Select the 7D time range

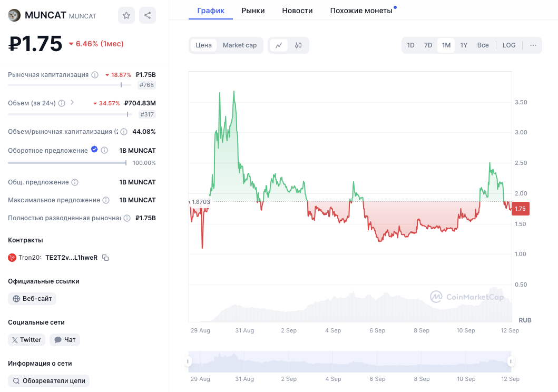[x=428, y=45]
